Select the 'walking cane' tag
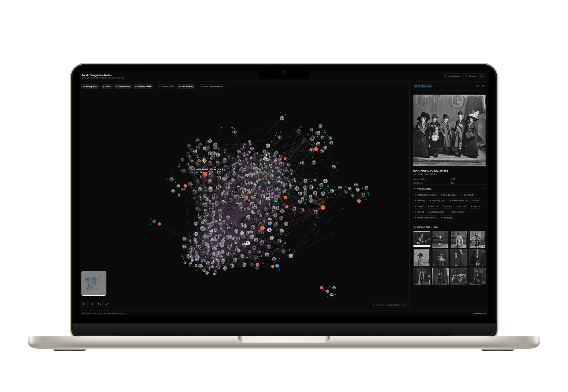 [436, 212]
